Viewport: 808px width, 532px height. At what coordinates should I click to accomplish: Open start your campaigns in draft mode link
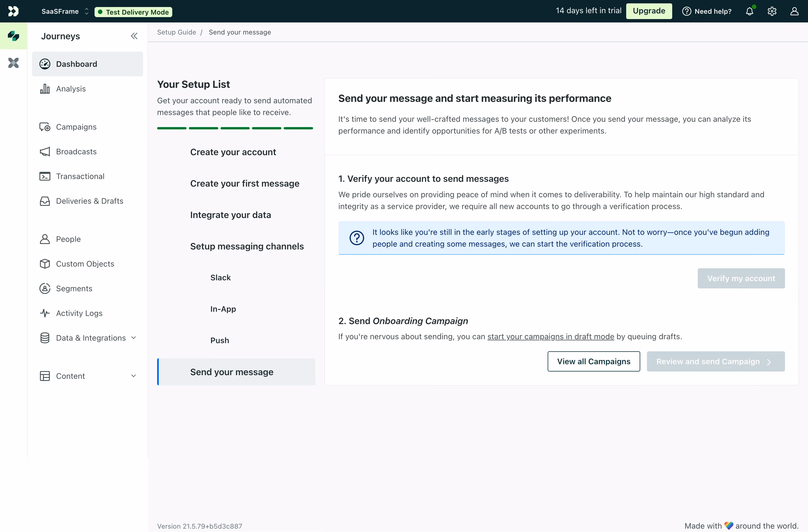tap(551, 336)
